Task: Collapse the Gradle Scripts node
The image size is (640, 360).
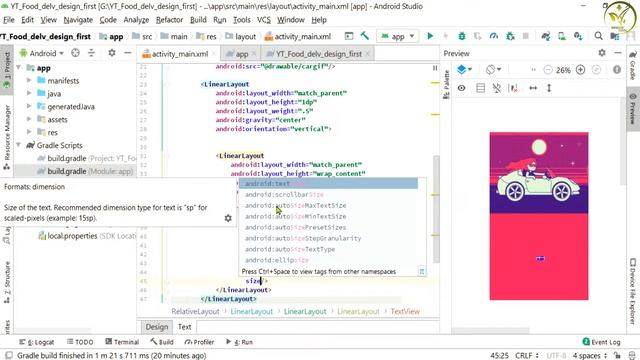Action: click(19, 145)
